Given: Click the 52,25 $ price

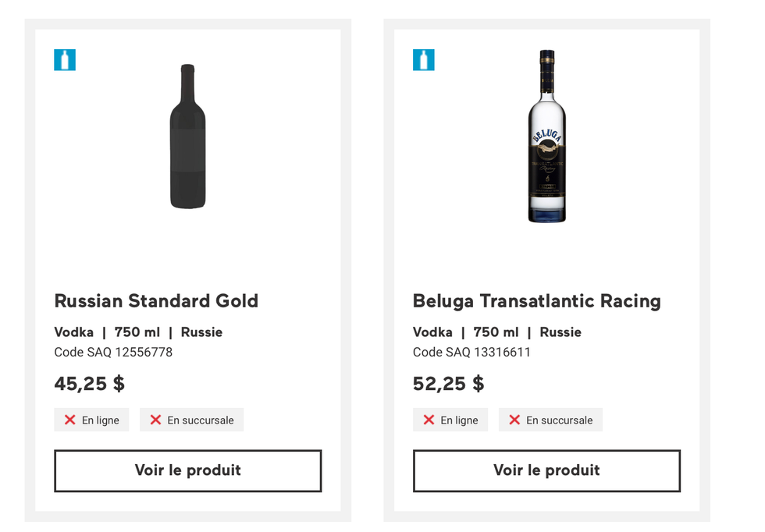Looking at the screenshot, I should click(448, 384).
